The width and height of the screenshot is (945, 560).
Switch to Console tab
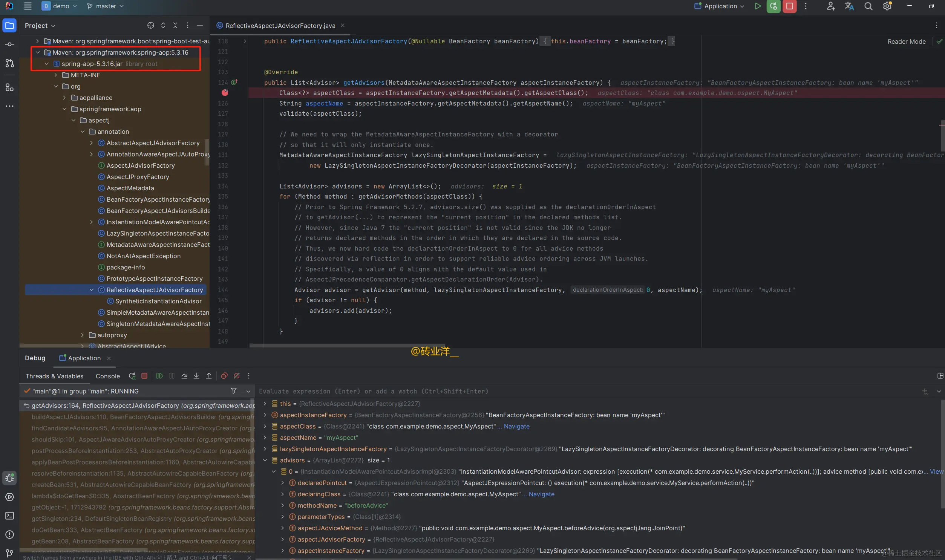(x=107, y=376)
